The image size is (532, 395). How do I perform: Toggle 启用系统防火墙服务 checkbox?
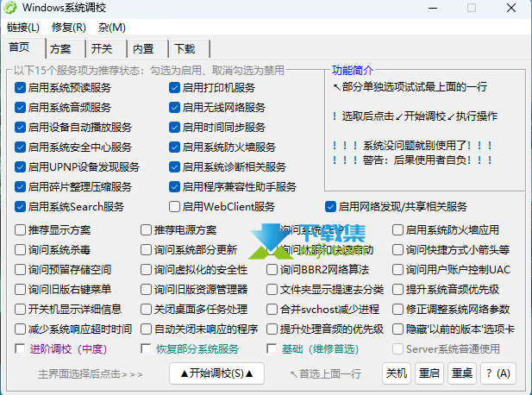pyautogui.click(x=174, y=147)
